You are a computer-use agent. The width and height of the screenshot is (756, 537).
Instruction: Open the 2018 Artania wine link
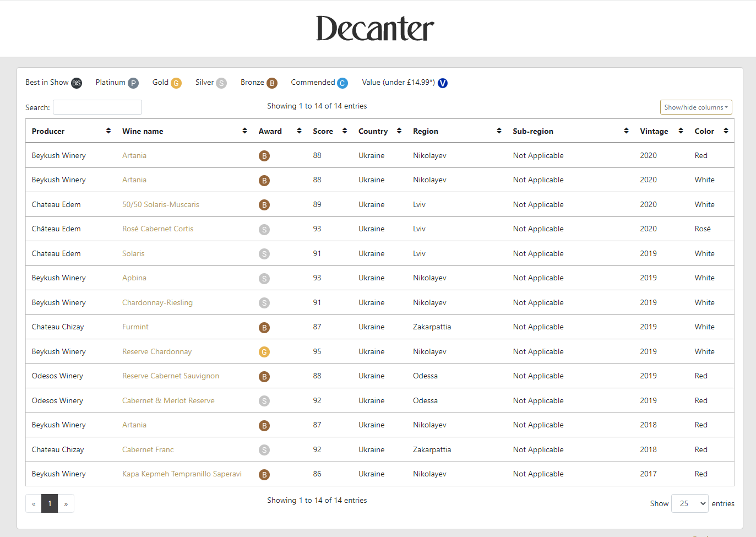click(134, 425)
